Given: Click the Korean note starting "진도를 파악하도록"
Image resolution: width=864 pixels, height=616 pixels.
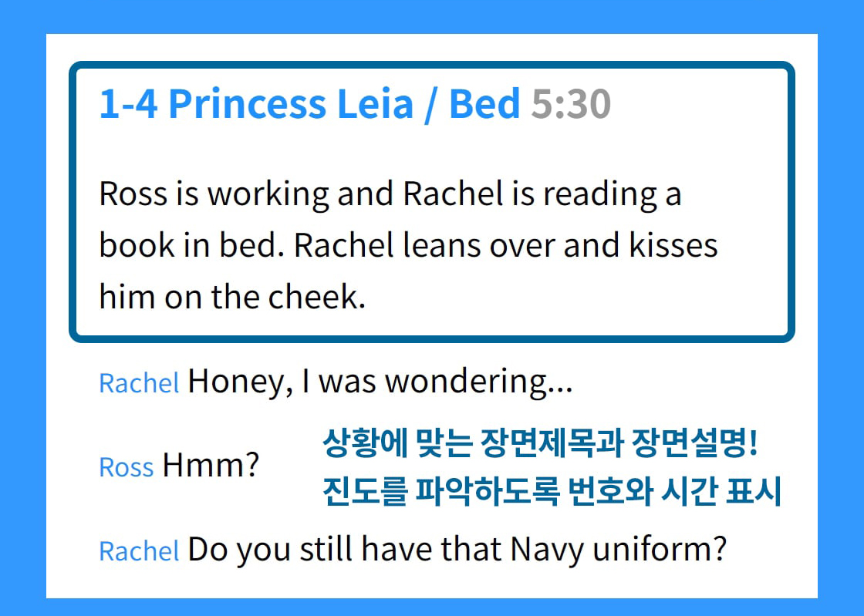Looking at the screenshot, I should [x=552, y=492].
